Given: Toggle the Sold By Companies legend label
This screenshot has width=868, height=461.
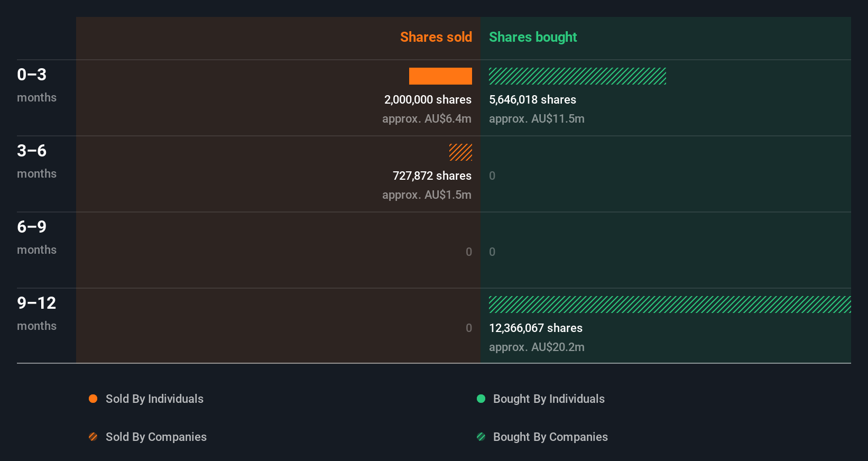Looking at the screenshot, I should (156, 437).
